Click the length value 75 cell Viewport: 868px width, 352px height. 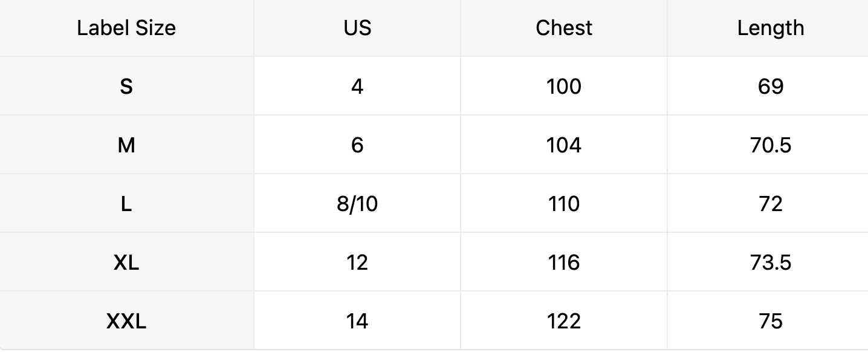(771, 321)
